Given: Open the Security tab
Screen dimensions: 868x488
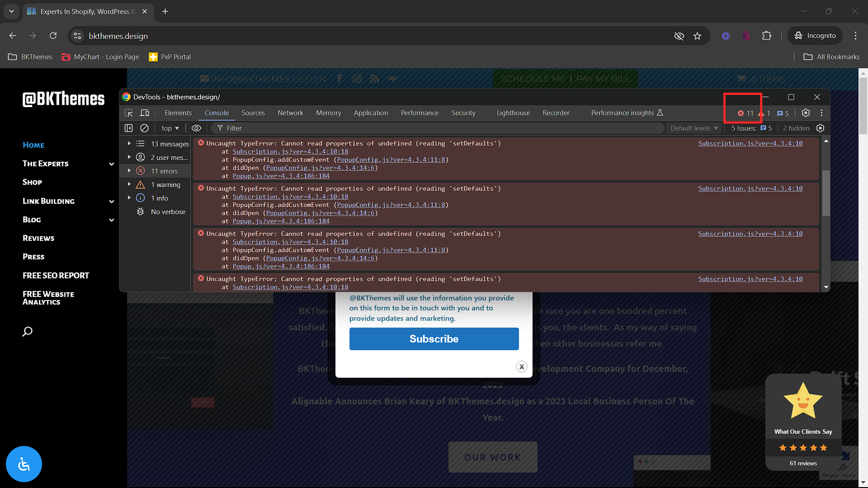Looking at the screenshot, I should coord(463,113).
